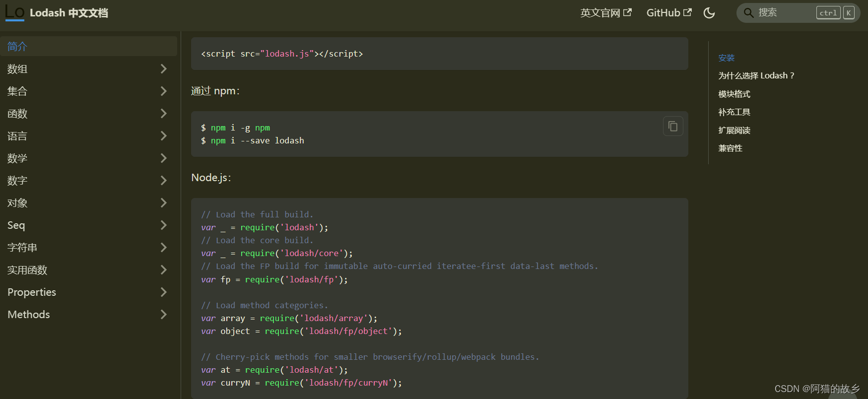868x399 pixels.
Task: Select 简介 in the sidebar
Action: click(x=89, y=46)
